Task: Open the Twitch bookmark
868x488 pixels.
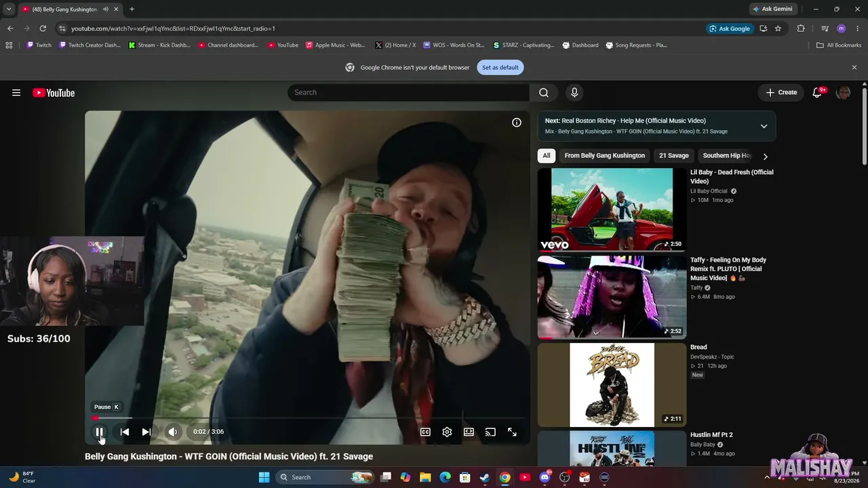Action: (x=39, y=45)
